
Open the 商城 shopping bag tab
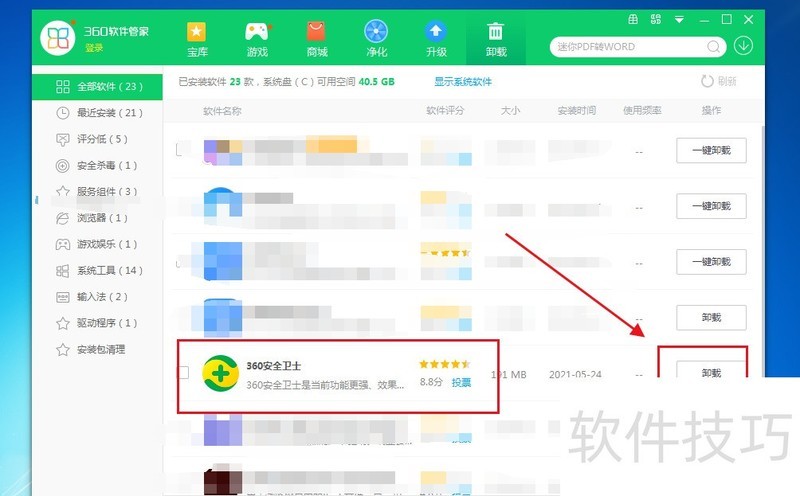[316, 38]
